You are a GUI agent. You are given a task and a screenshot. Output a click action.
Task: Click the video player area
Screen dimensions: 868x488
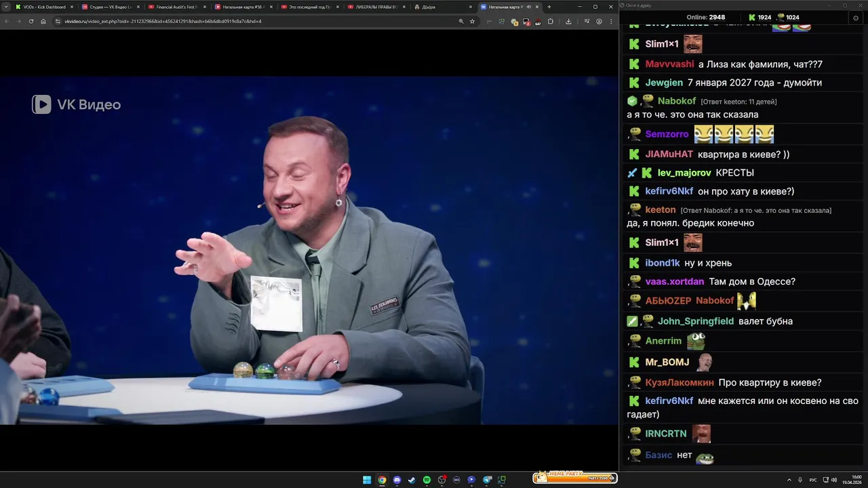pos(309,250)
